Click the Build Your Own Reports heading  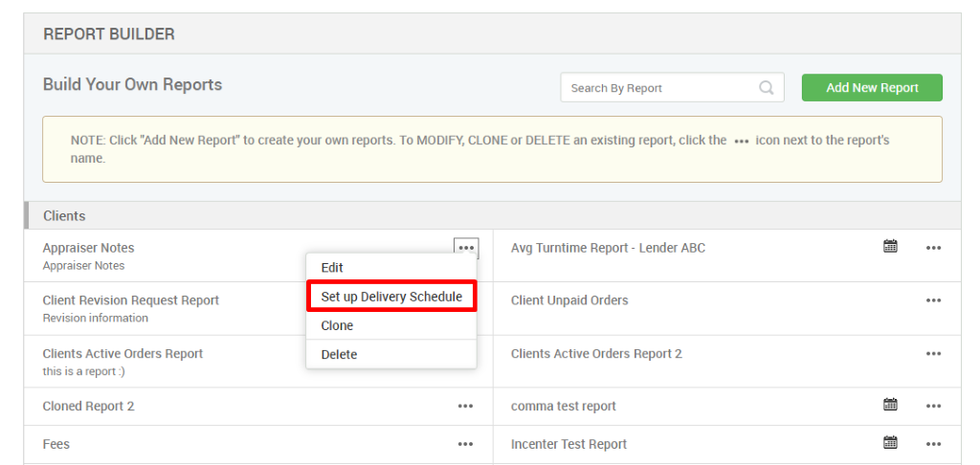point(132,84)
